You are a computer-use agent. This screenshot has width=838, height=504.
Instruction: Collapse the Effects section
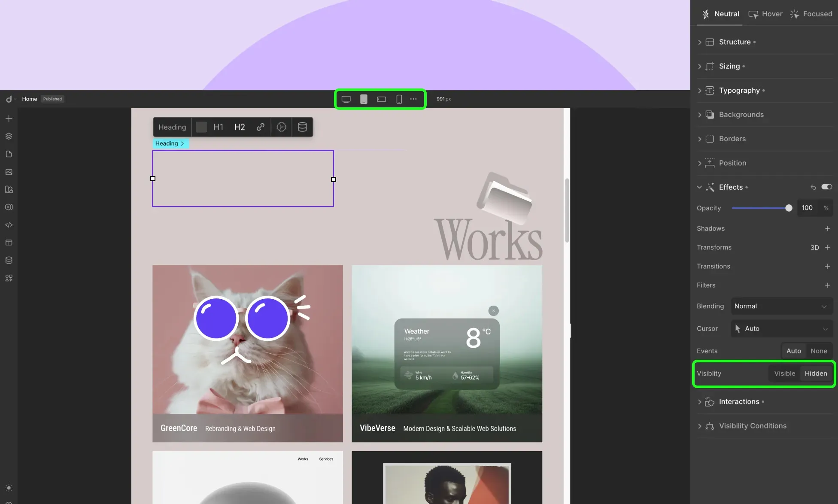[699, 187]
